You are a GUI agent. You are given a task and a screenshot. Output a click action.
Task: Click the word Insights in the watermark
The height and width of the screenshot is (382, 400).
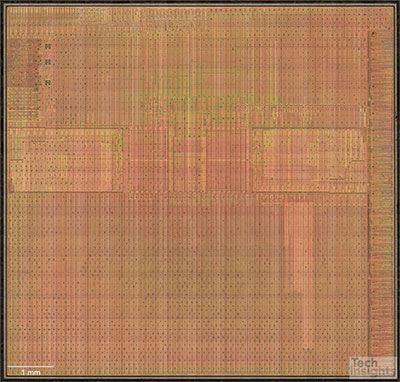pos(373,372)
